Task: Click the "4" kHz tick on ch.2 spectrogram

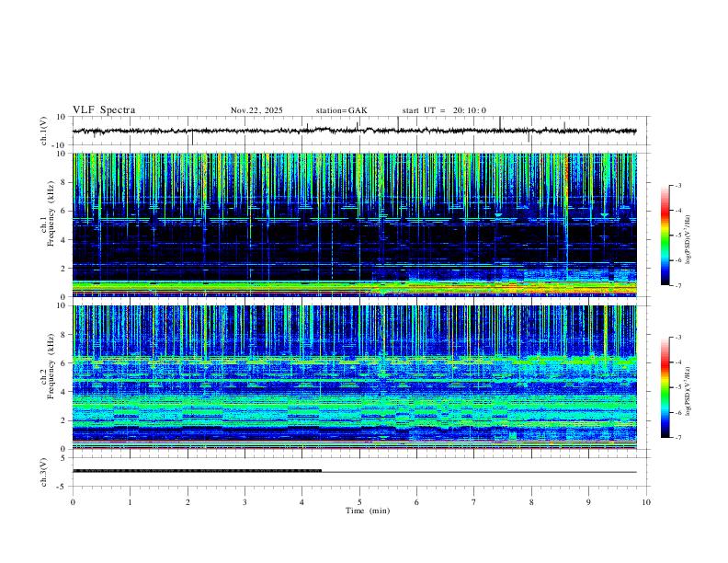Action: tap(63, 392)
